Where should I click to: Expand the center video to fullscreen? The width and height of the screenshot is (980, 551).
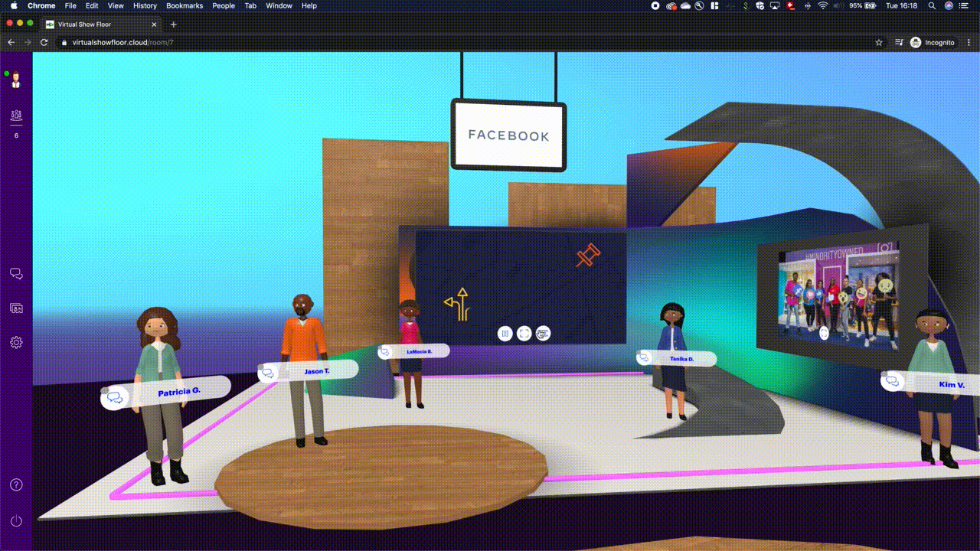pos(524,333)
